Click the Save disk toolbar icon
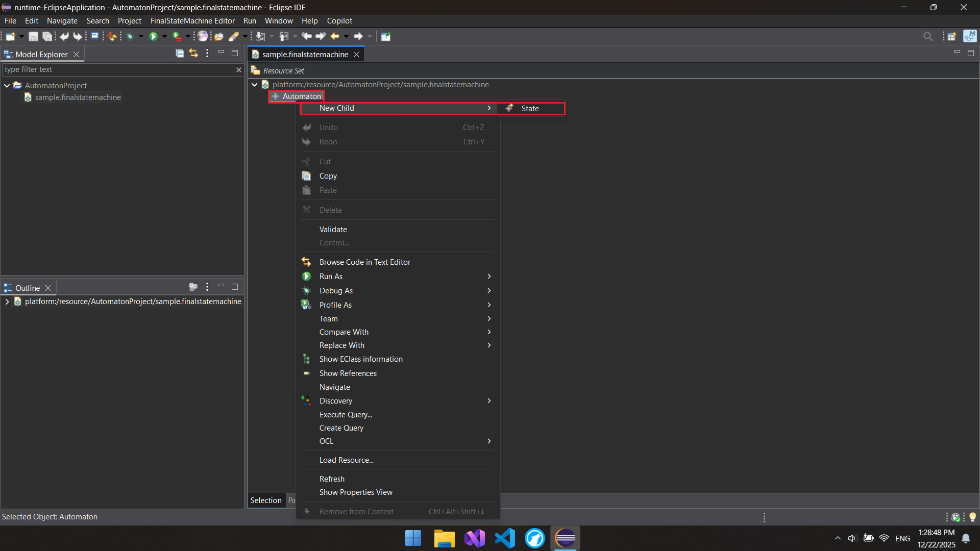 coord(33,36)
